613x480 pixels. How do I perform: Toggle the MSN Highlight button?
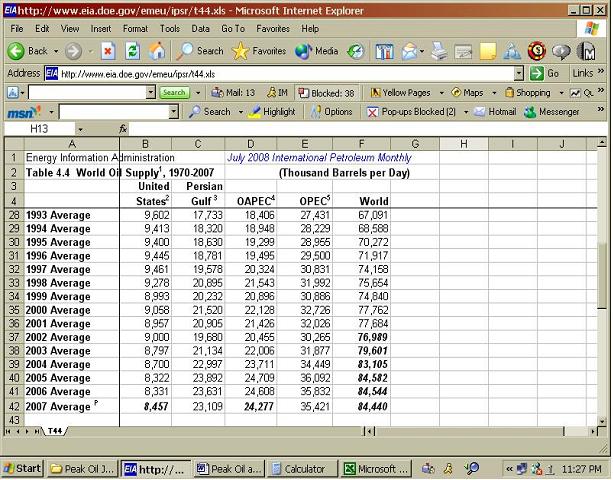click(272, 112)
